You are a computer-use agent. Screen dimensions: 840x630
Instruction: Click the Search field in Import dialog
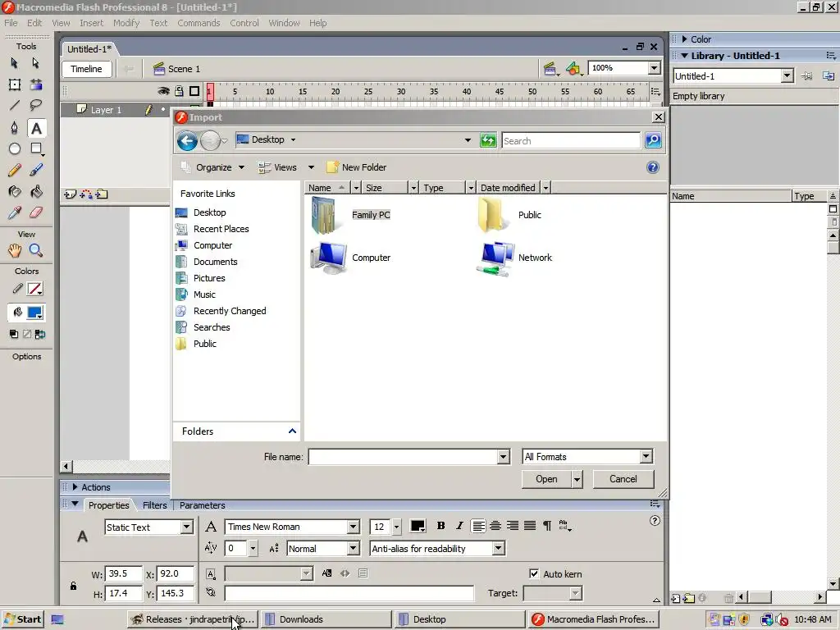pyautogui.click(x=571, y=141)
